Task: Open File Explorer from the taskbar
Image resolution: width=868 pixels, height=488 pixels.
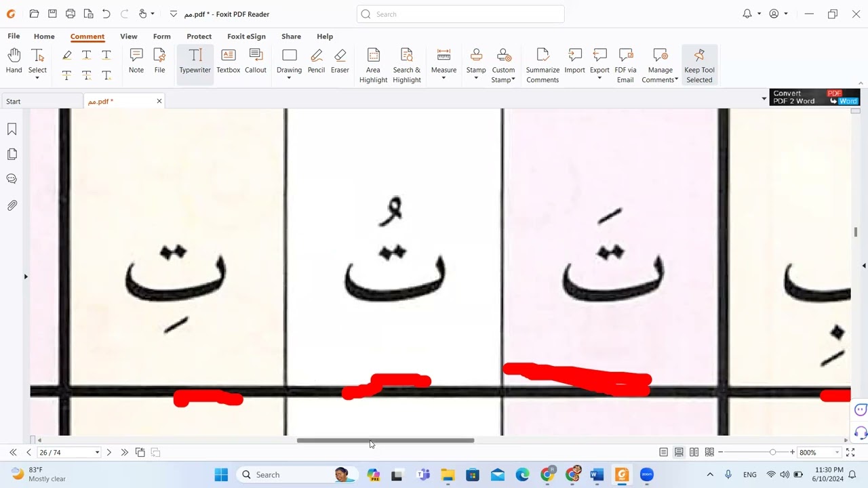Action: (448, 474)
